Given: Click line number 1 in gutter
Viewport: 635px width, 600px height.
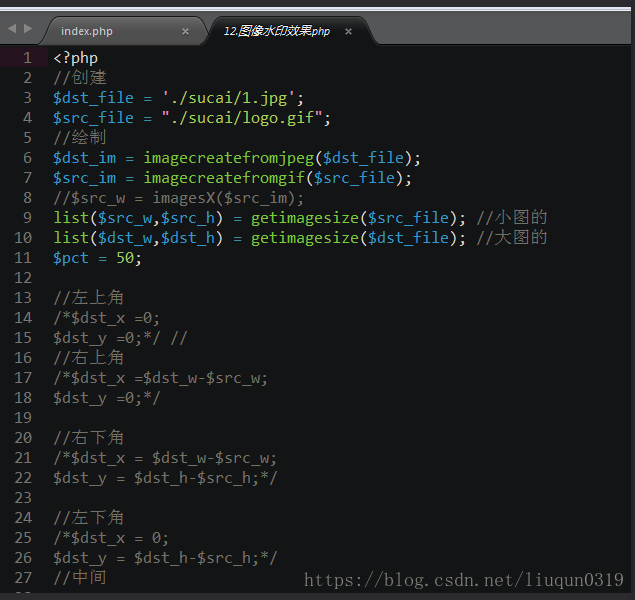Looking at the screenshot, I should click(27, 58).
